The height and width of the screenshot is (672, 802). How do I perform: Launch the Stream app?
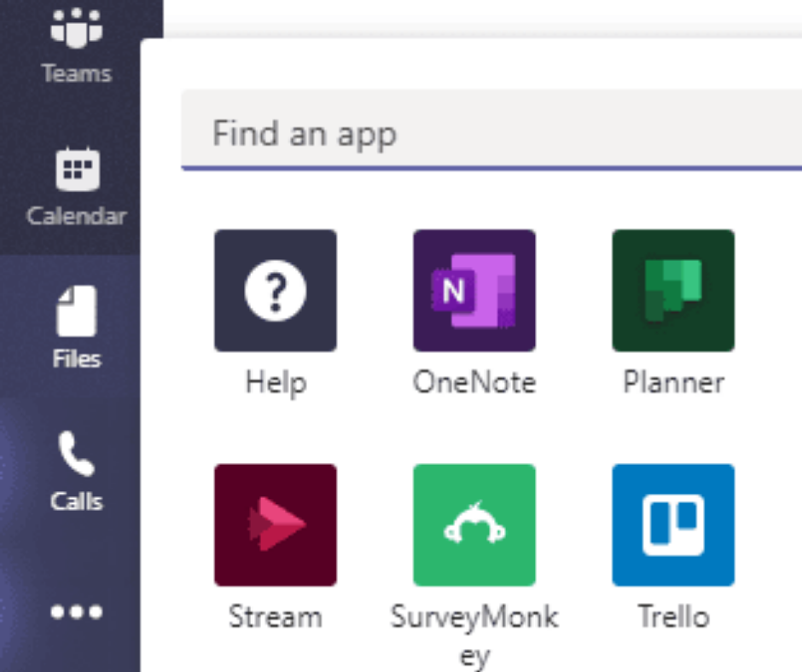(x=276, y=524)
